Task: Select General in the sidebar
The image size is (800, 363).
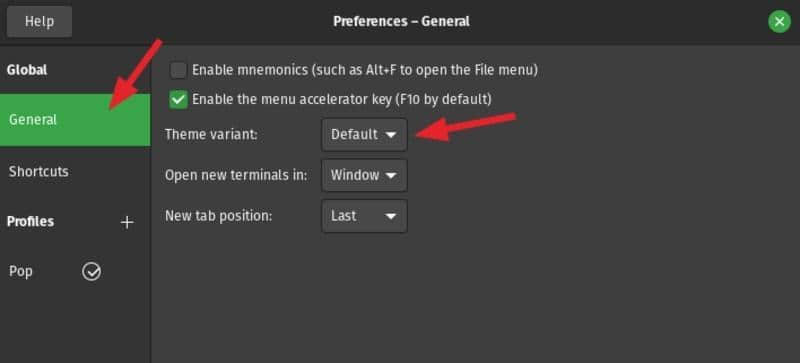Action: pos(75,120)
